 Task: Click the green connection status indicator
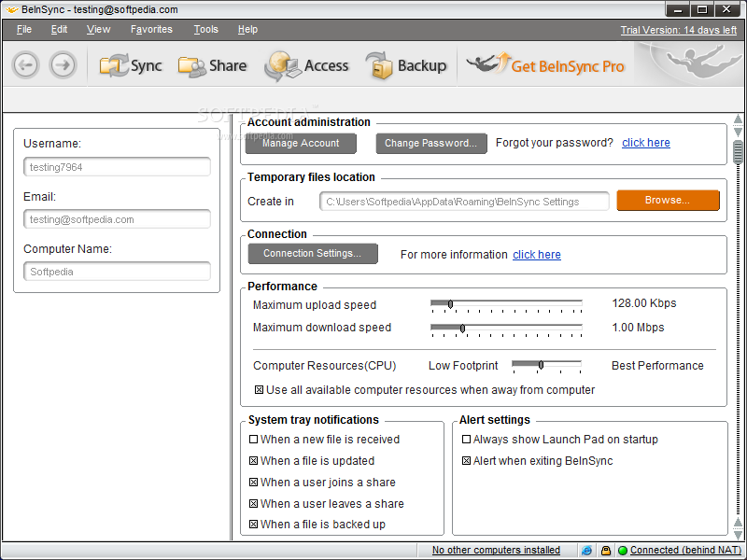pyautogui.click(x=623, y=551)
